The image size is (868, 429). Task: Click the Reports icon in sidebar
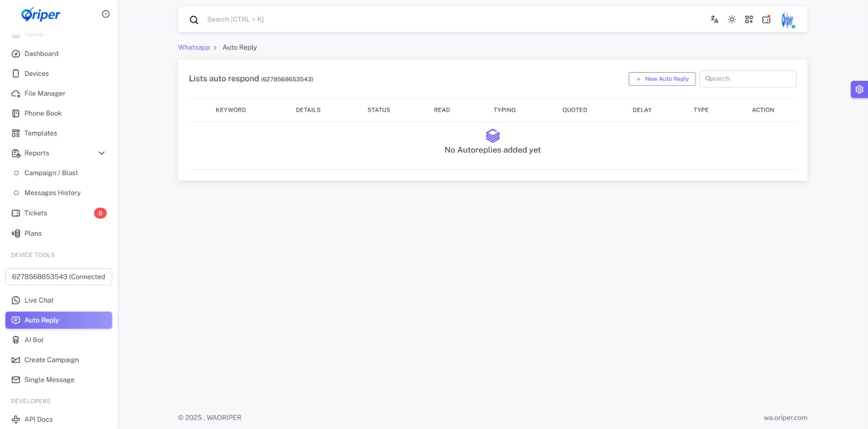(x=16, y=153)
